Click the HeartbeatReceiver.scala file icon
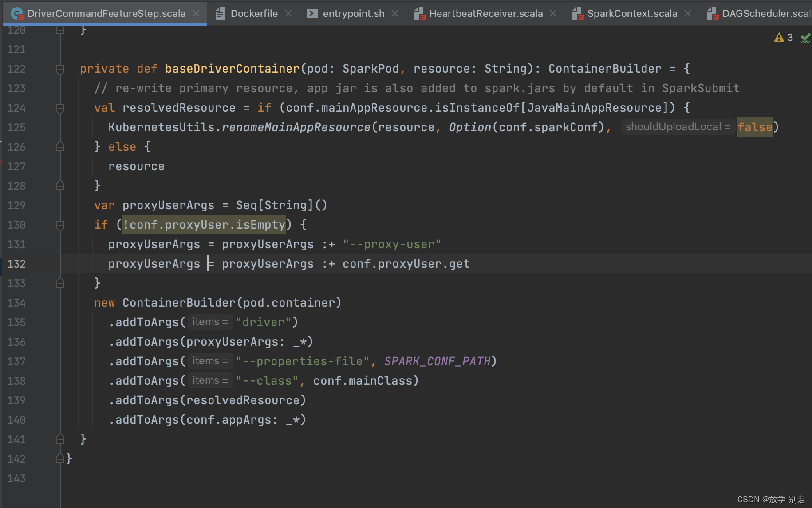Screen dimensions: 812x508 (419, 14)
